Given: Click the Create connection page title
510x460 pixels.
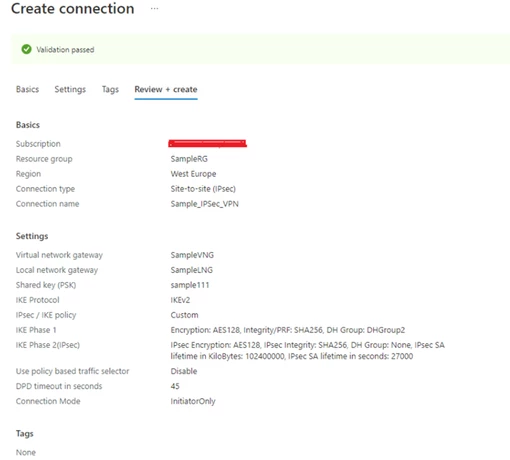Looking at the screenshot, I should coord(73,9).
